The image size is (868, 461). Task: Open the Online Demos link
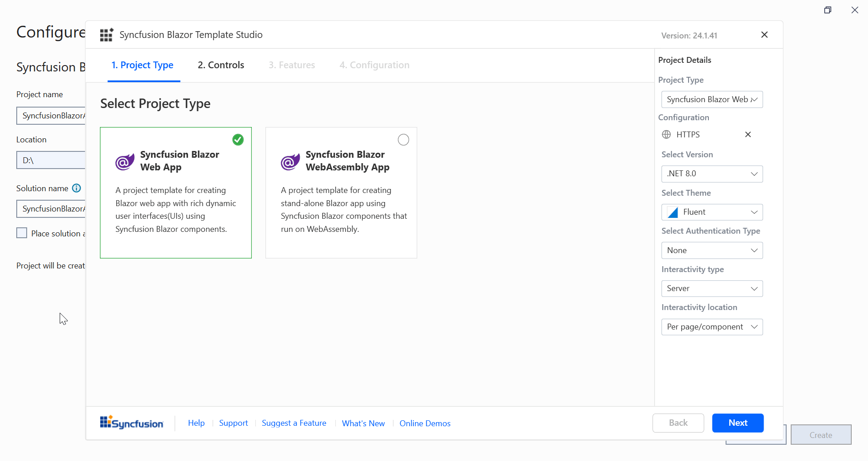[425, 423]
